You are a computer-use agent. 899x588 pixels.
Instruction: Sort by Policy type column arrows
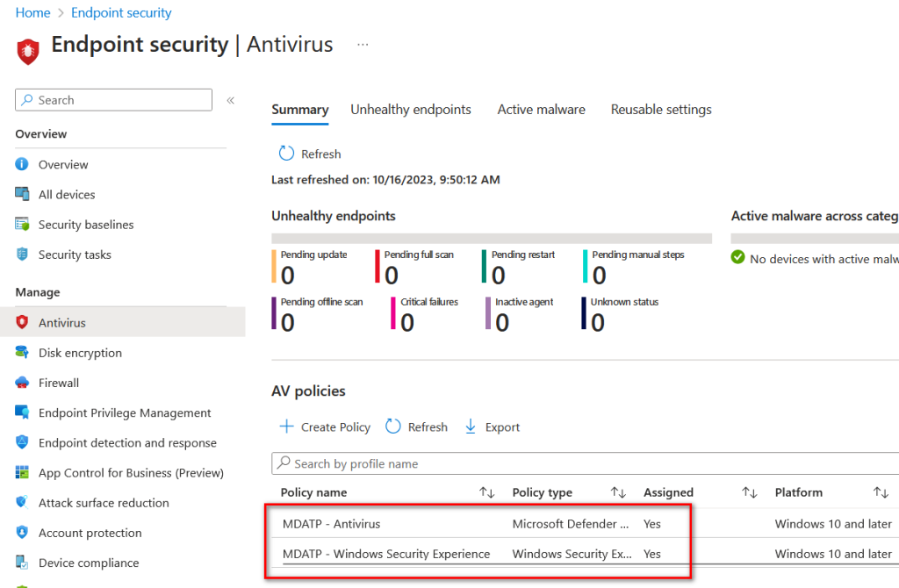618,492
